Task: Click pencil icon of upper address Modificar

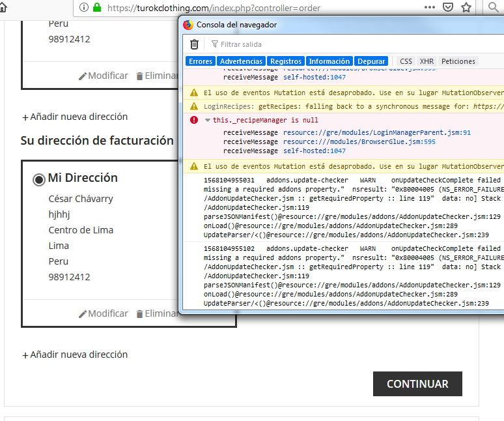Action: click(83, 76)
